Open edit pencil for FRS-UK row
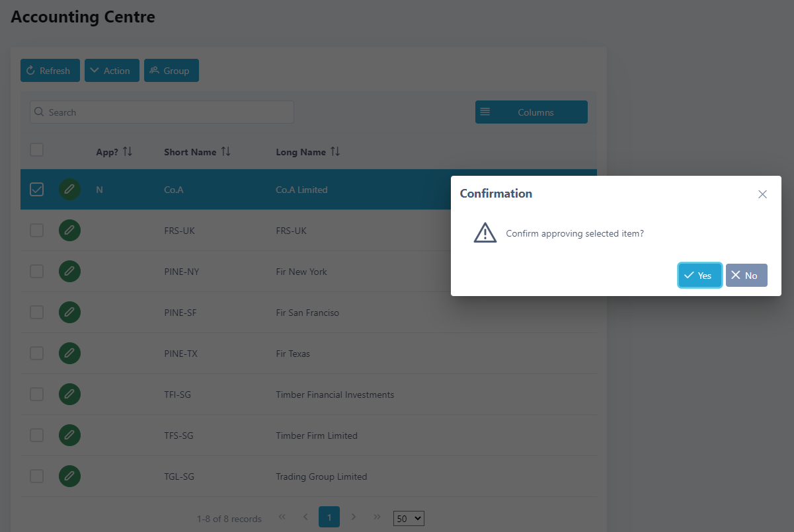This screenshot has width=794, height=532. point(69,231)
